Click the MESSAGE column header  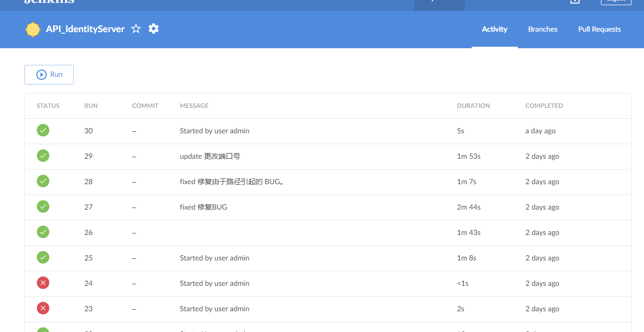click(194, 106)
